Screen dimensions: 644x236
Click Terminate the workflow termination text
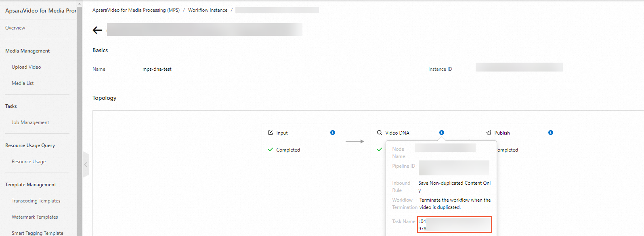coord(455,204)
